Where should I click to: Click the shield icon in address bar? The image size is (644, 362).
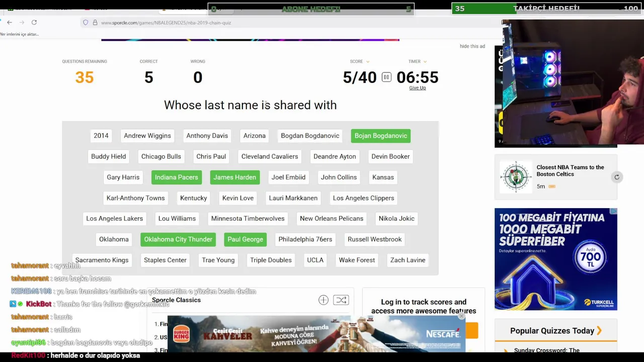tap(86, 23)
